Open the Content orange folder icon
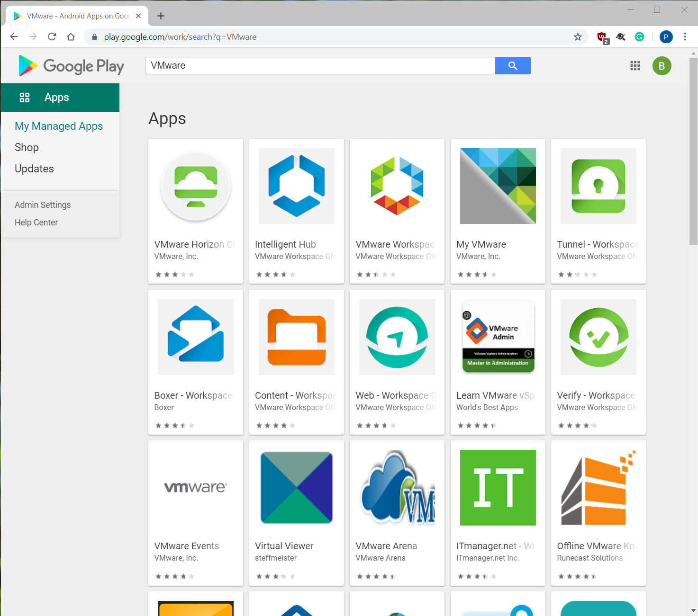698x616 pixels. coord(297,337)
